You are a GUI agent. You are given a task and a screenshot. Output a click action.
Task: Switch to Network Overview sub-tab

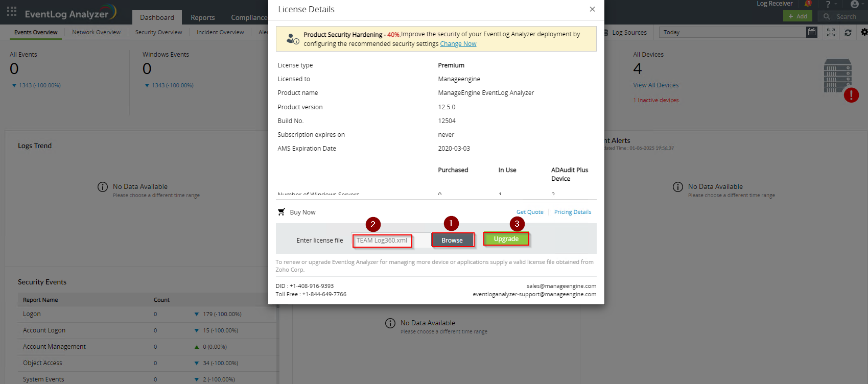pyautogui.click(x=97, y=32)
